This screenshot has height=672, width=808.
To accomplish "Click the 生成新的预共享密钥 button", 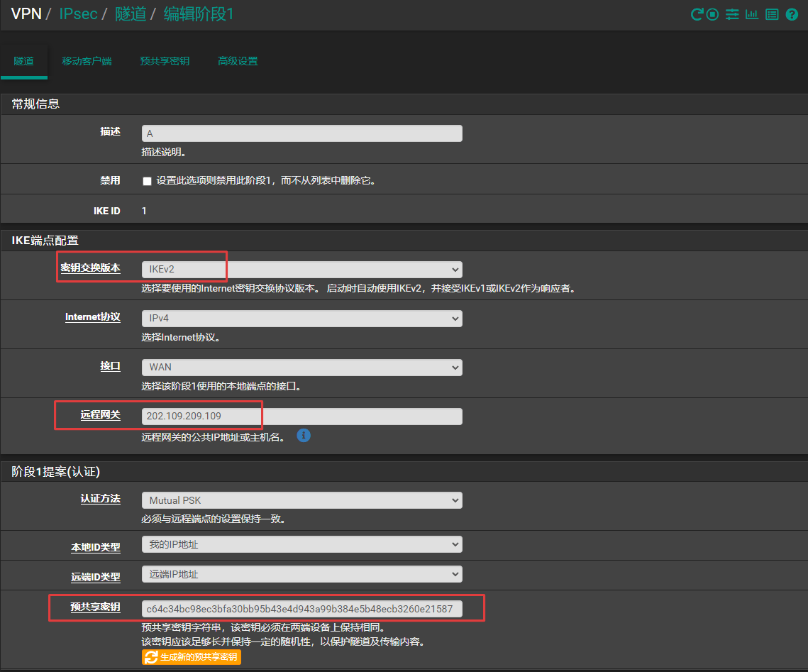I will point(192,657).
